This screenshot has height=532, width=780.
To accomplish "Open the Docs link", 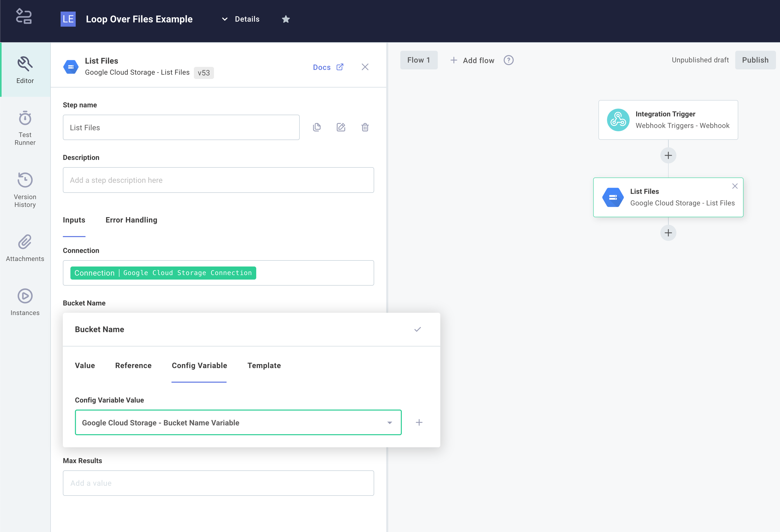I will coord(322,67).
